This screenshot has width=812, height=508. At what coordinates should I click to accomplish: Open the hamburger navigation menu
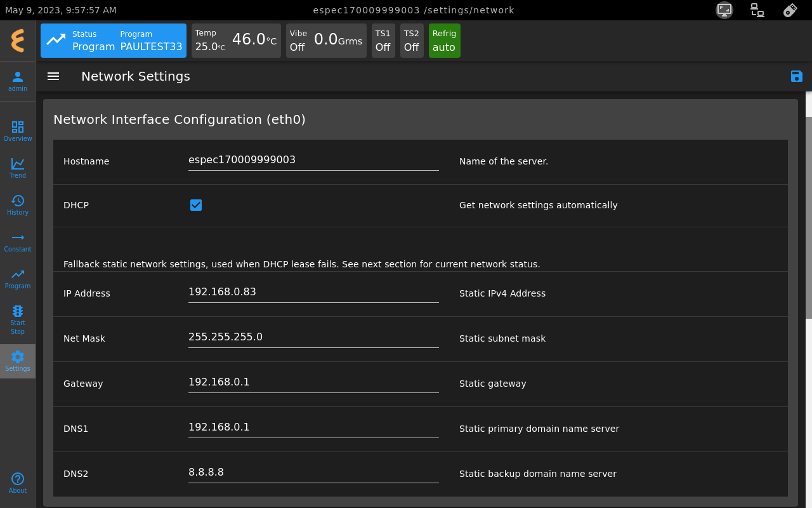tap(53, 76)
